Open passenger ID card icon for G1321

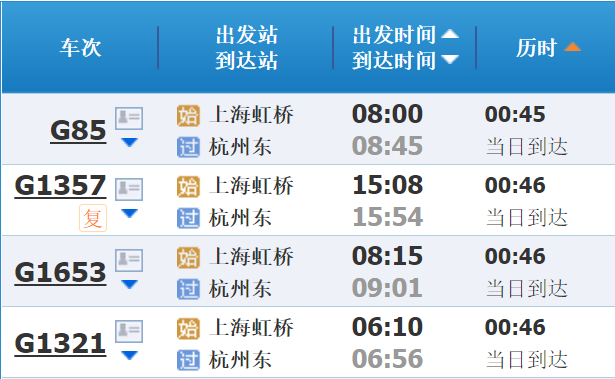(x=129, y=332)
